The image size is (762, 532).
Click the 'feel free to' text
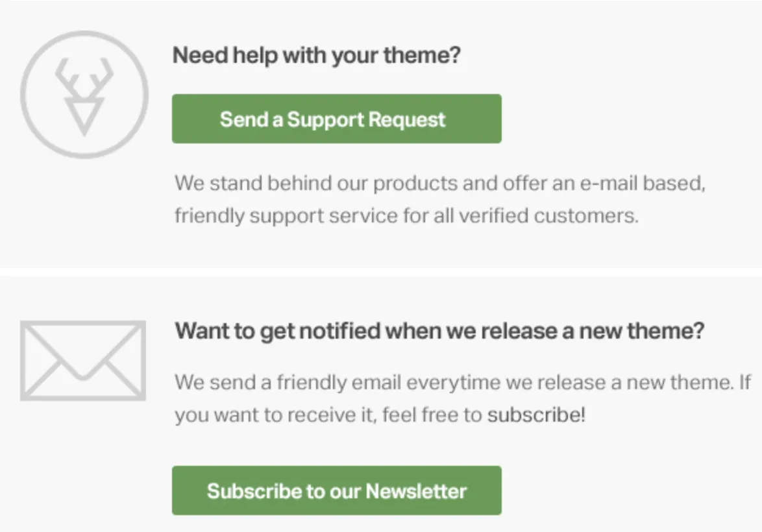432,415
